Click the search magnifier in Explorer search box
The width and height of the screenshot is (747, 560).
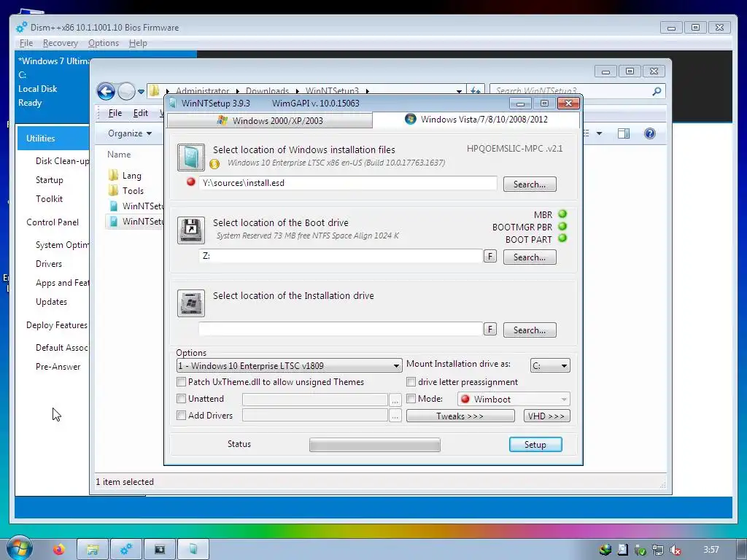pyautogui.click(x=657, y=90)
